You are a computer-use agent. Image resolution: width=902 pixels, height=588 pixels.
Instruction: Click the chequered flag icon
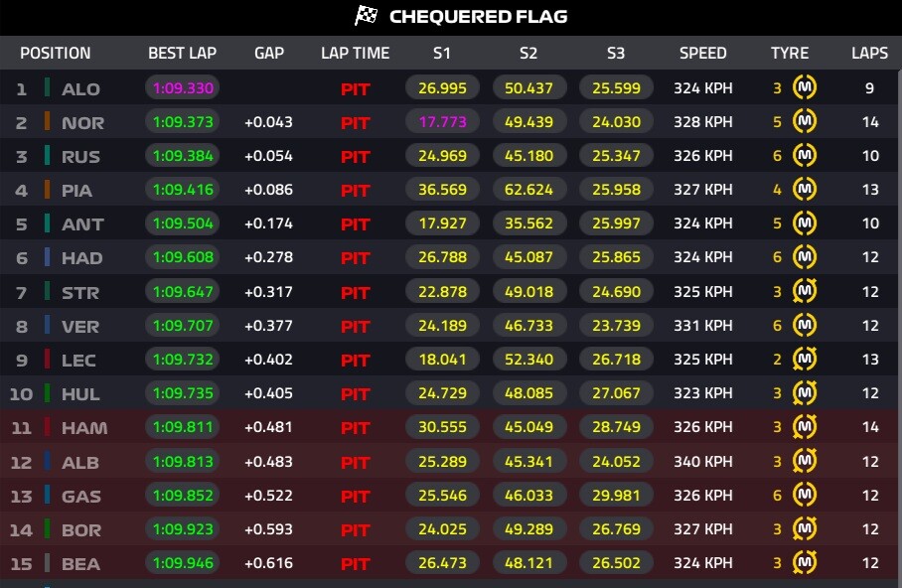367,16
